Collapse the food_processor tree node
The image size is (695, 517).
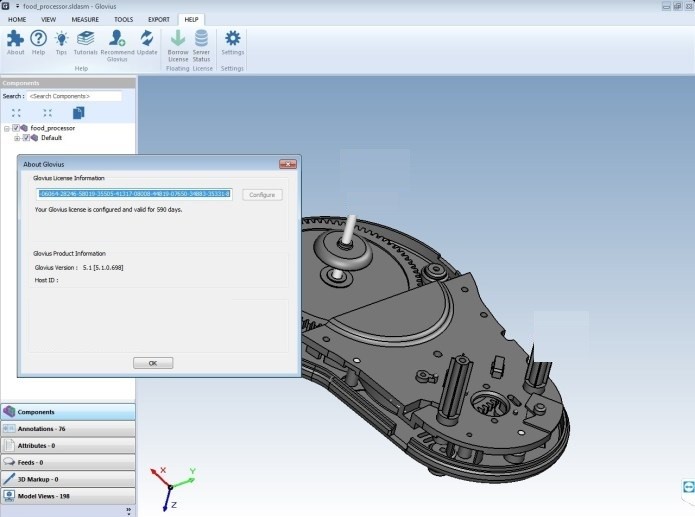[7, 128]
